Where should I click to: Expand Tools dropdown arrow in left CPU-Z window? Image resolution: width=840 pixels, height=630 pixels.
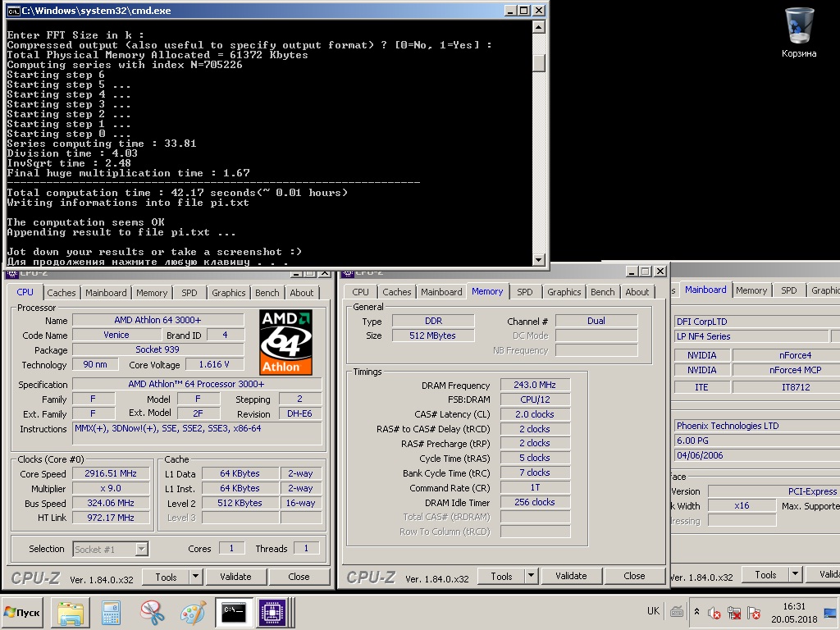click(x=195, y=577)
